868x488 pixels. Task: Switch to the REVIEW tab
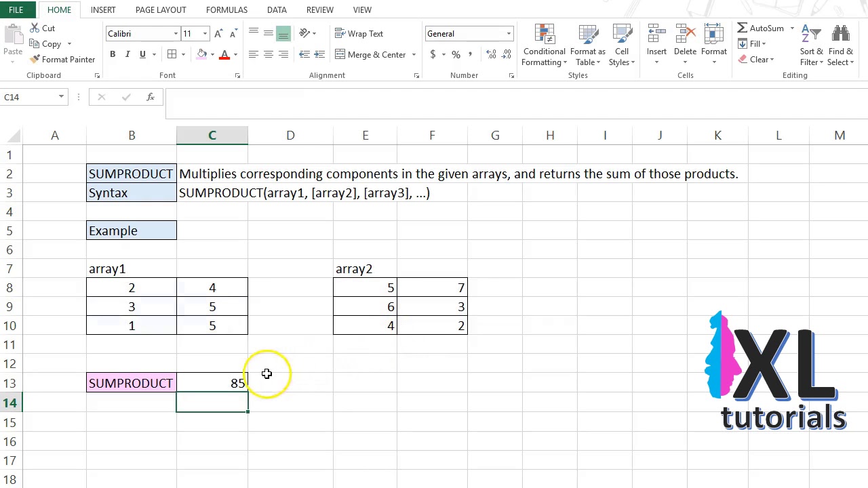point(319,9)
